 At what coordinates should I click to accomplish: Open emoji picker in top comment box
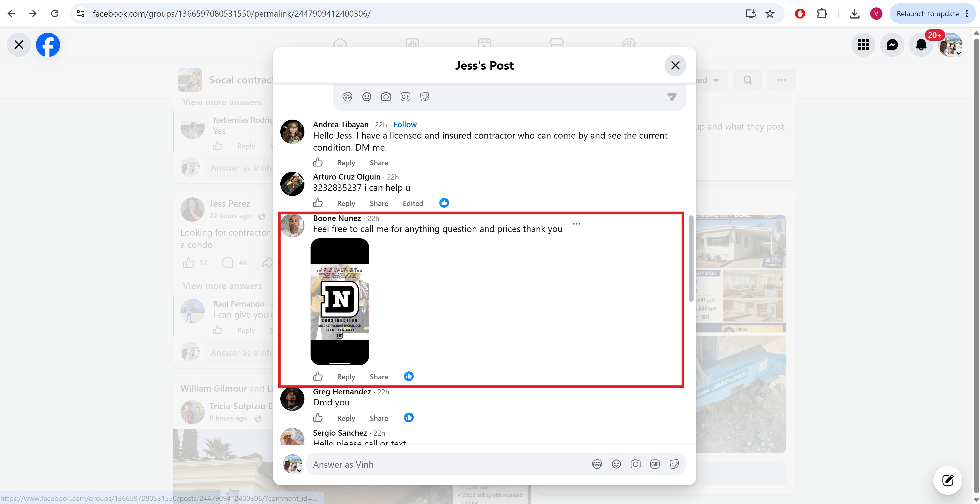[367, 97]
